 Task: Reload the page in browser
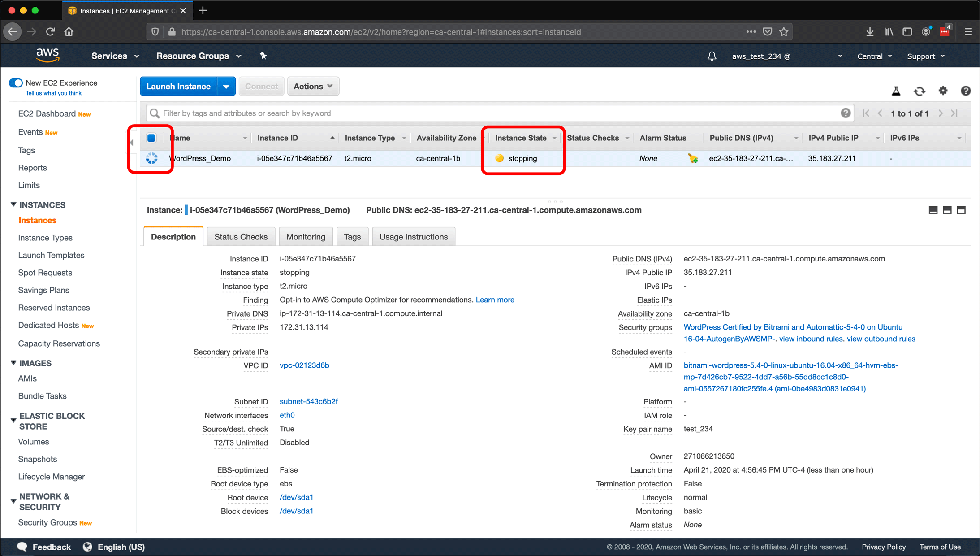point(50,31)
